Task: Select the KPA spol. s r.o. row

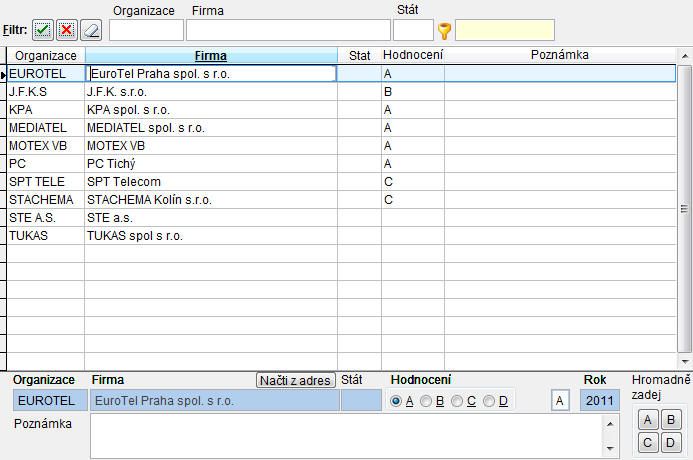Action: pos(341,110)
